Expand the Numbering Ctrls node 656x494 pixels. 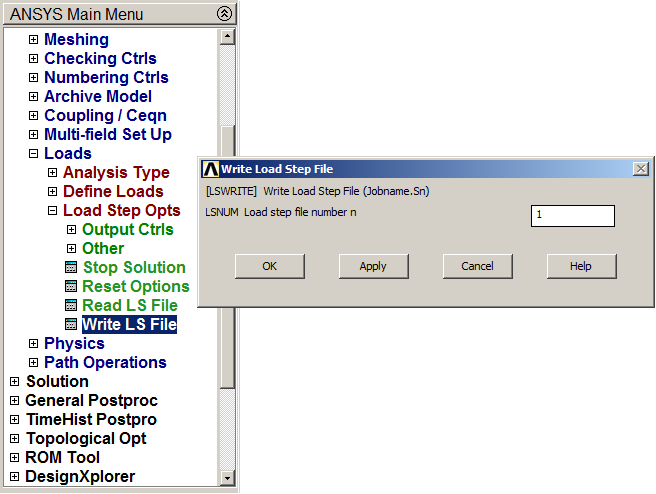click(x=33, y=77)
